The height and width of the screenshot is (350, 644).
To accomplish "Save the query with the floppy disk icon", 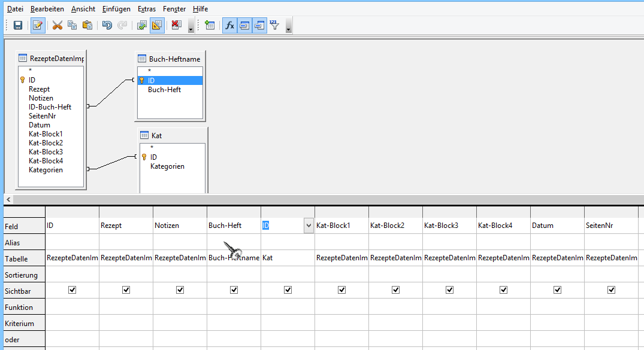I will 17,26.
